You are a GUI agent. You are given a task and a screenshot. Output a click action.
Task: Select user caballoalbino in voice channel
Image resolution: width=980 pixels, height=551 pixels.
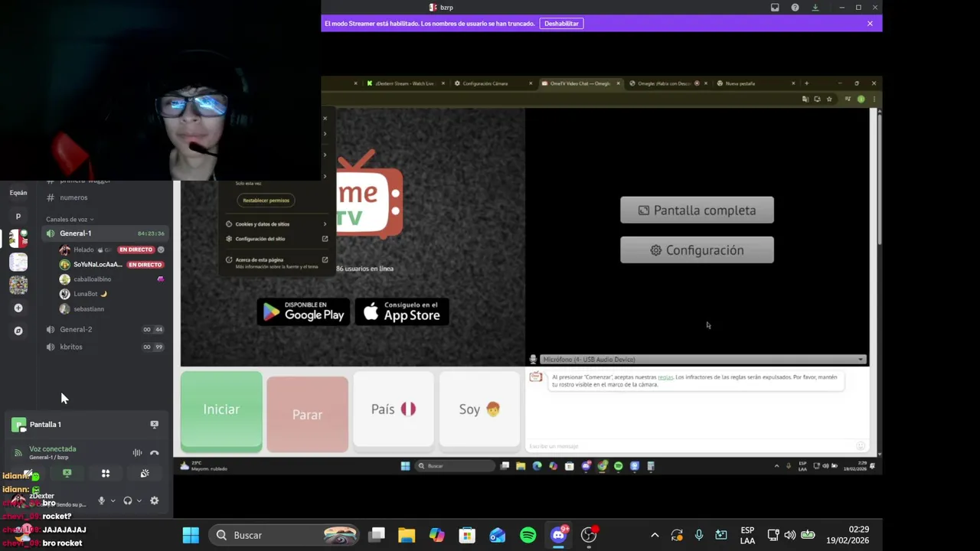113,279
